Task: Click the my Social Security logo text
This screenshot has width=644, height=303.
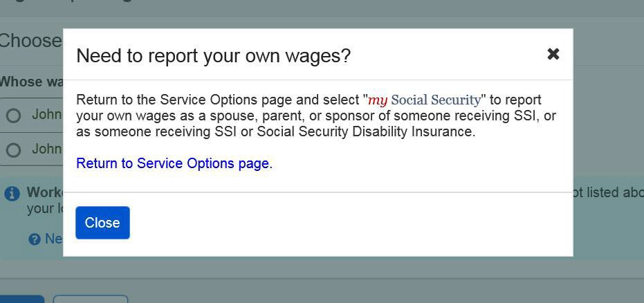Action: tap(424, 100)
